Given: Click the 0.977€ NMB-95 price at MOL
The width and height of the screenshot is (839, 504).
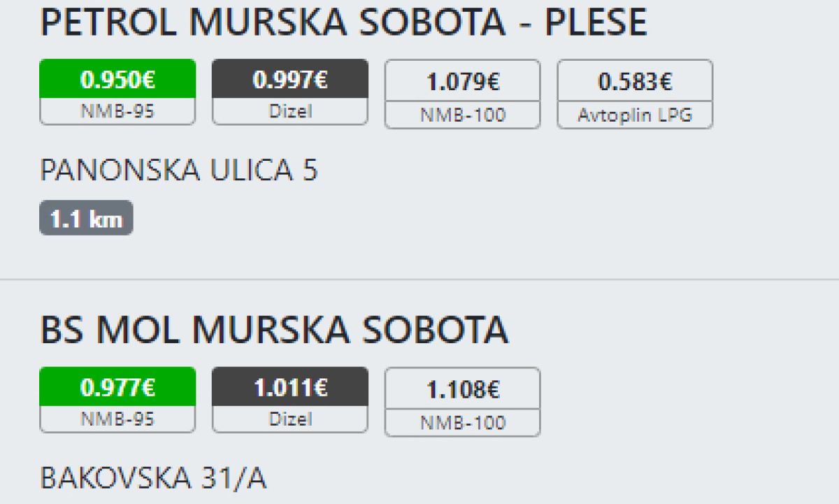Looking at the screenshot, I should click(x=117, y=389).
